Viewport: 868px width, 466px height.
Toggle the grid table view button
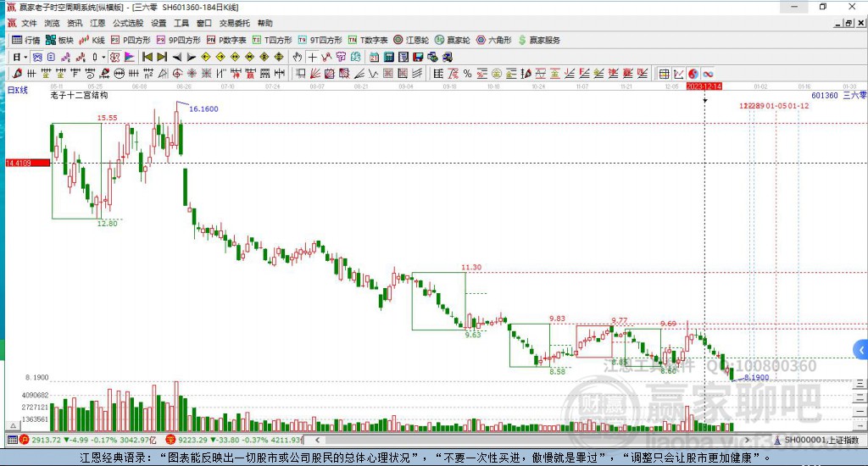pyautogui.click(x=665, y=74)
